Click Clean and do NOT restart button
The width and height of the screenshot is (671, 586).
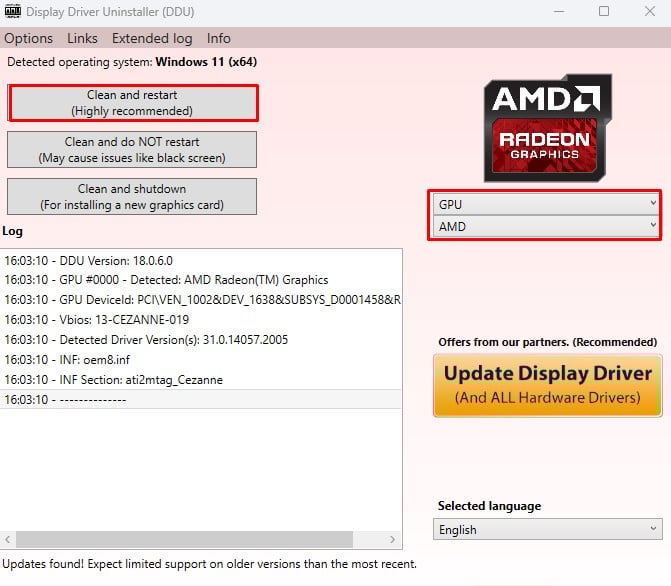[x=132, y=150]
